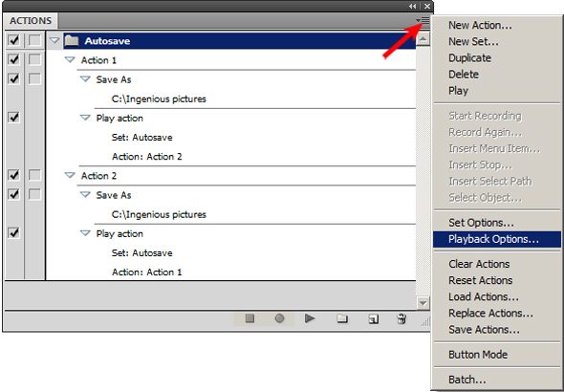Collapse the Autosave set triangle

pos(54,41)
